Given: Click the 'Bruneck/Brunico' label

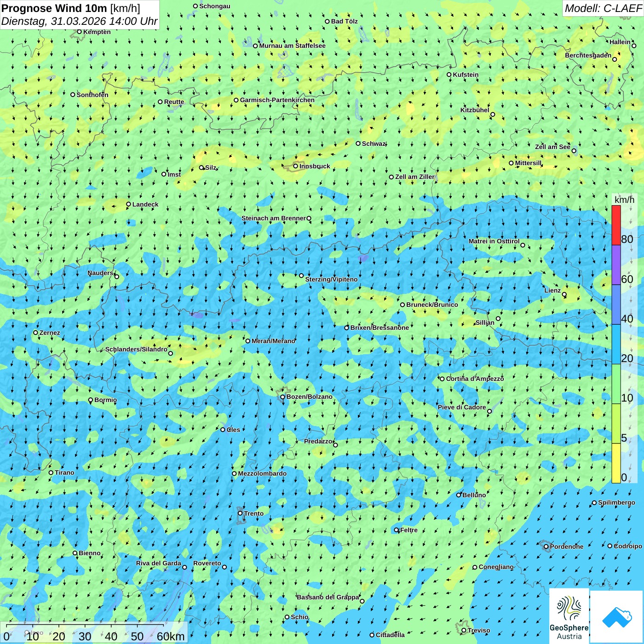Looking at the screenshot, I should [432, 305].
